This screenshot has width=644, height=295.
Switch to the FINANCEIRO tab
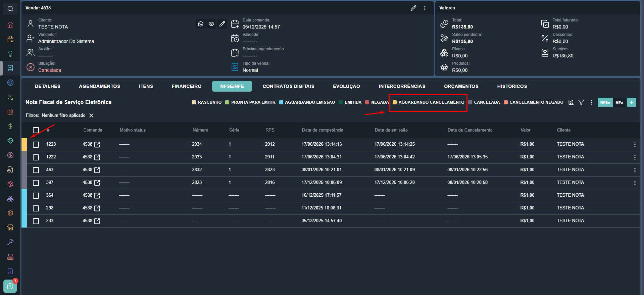pos(187,86)
